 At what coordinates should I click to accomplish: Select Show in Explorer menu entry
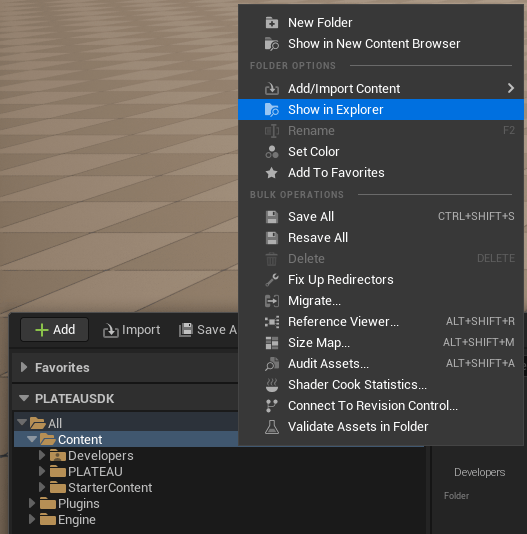(x=381, y=110)
